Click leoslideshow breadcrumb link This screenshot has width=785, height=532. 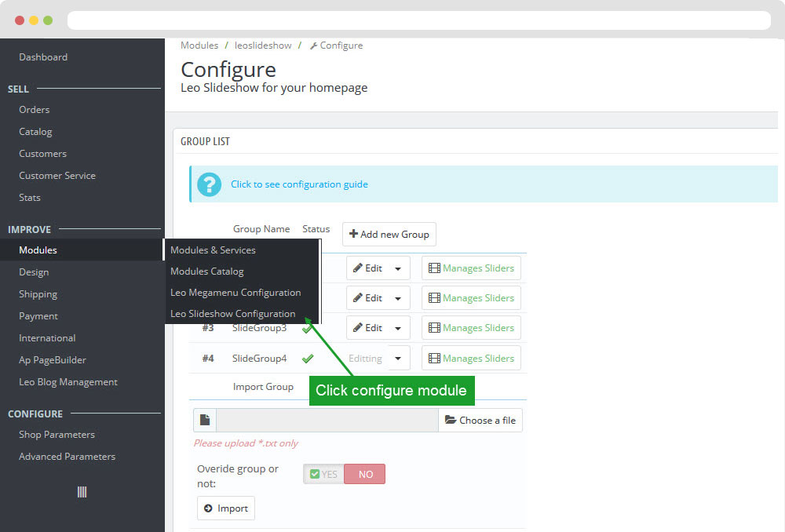pyautogui.click(x=263, y=46)
